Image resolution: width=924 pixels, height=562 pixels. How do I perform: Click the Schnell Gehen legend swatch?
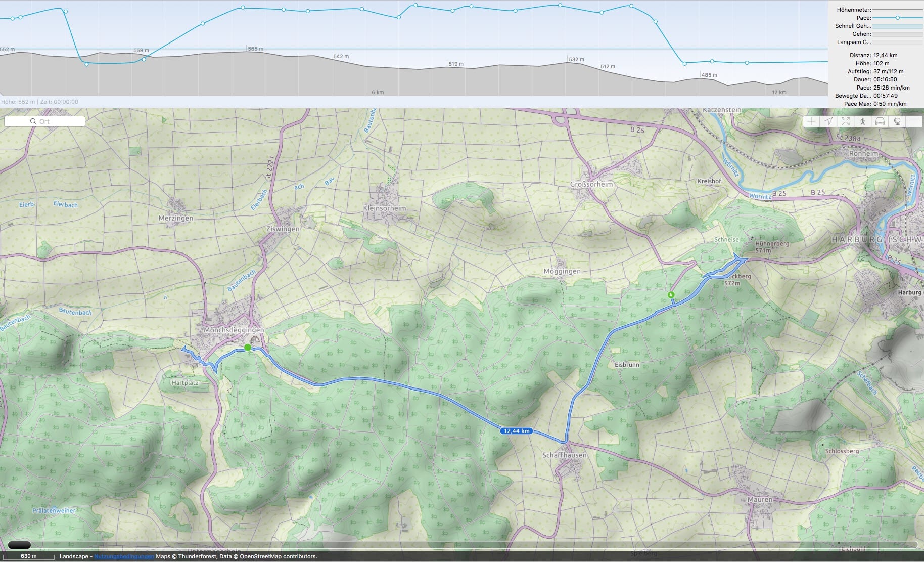pyautogui.click(x=897, y=26)
